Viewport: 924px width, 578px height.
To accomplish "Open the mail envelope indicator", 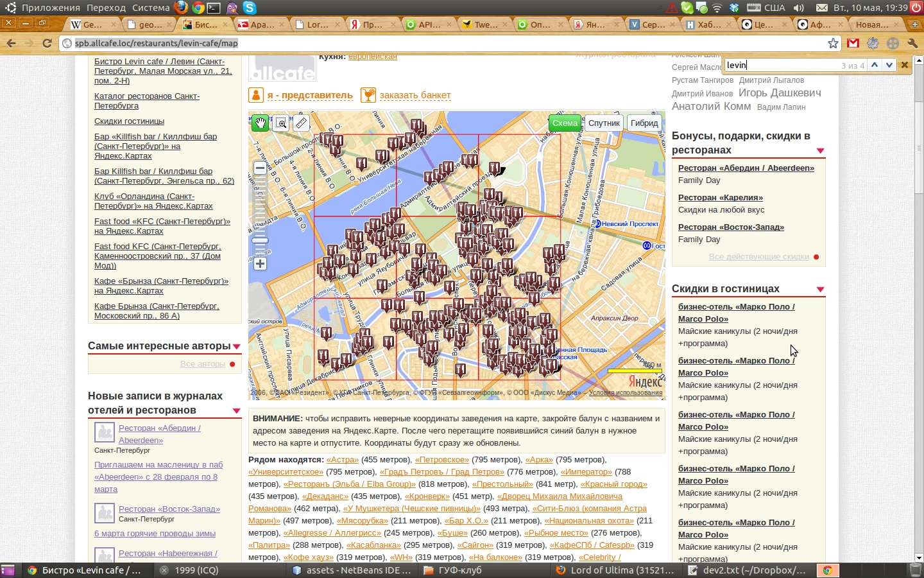I will (x=822, y=8).
